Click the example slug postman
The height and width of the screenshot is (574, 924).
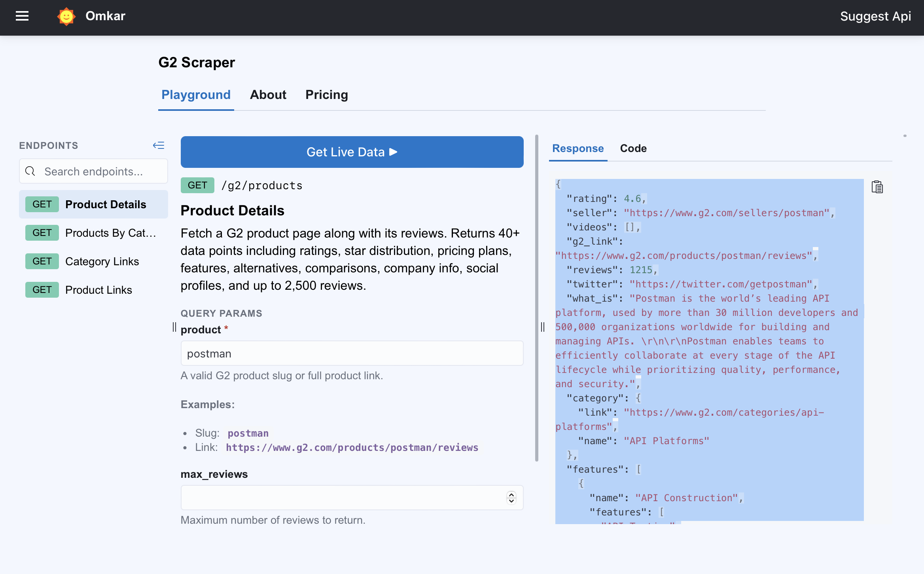pos(248,433)
